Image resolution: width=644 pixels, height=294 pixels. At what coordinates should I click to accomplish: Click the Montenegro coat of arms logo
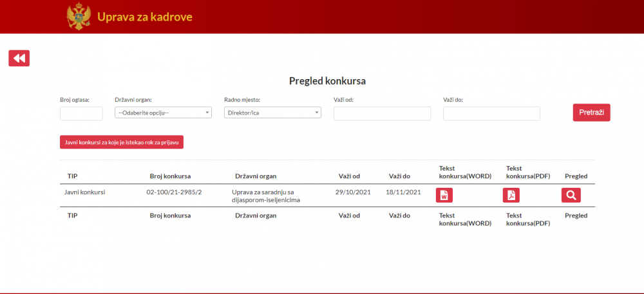click(x=79, y=16)
